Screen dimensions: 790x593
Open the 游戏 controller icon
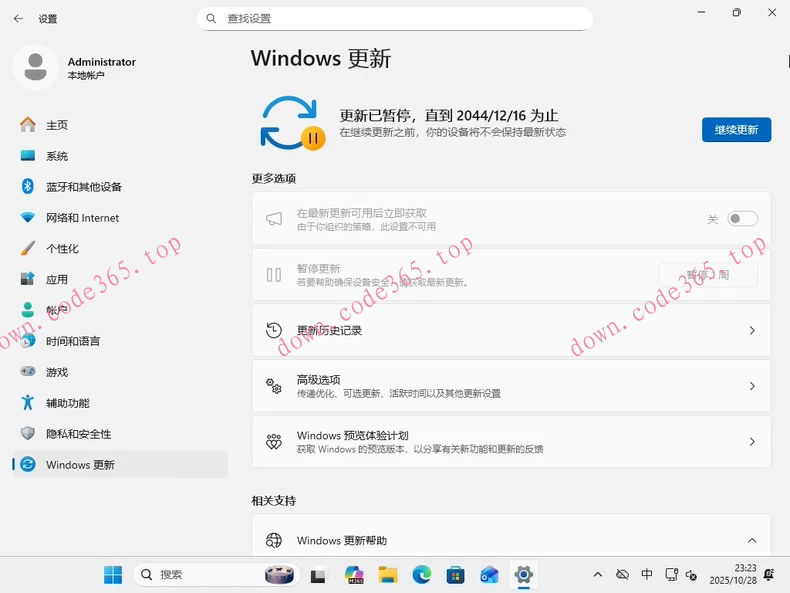[28, 371]
